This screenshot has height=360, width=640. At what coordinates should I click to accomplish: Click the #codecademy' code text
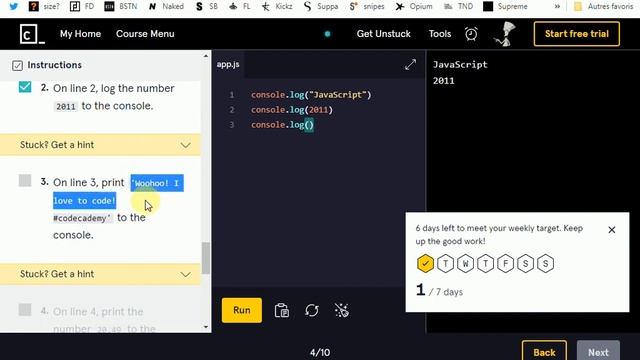tap(82, 218)
